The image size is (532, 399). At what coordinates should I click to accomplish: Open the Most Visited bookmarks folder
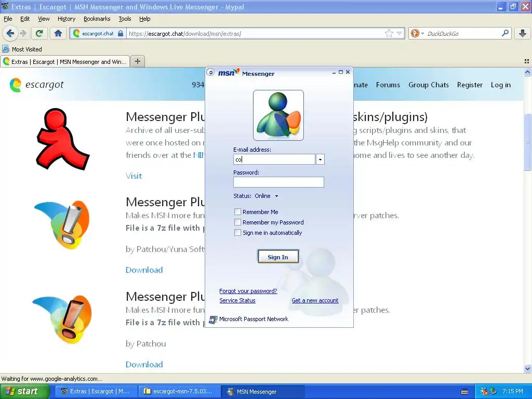point(22,49)
